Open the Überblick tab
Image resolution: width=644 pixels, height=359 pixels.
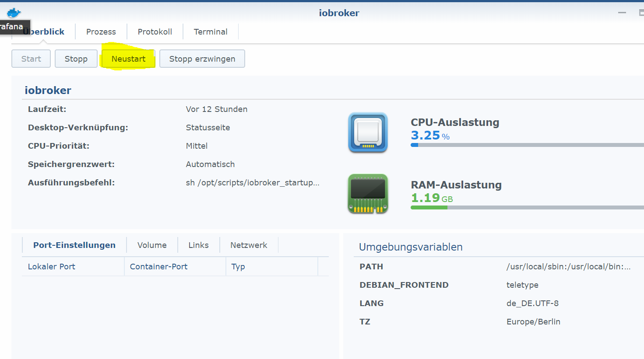click(43, 32)
